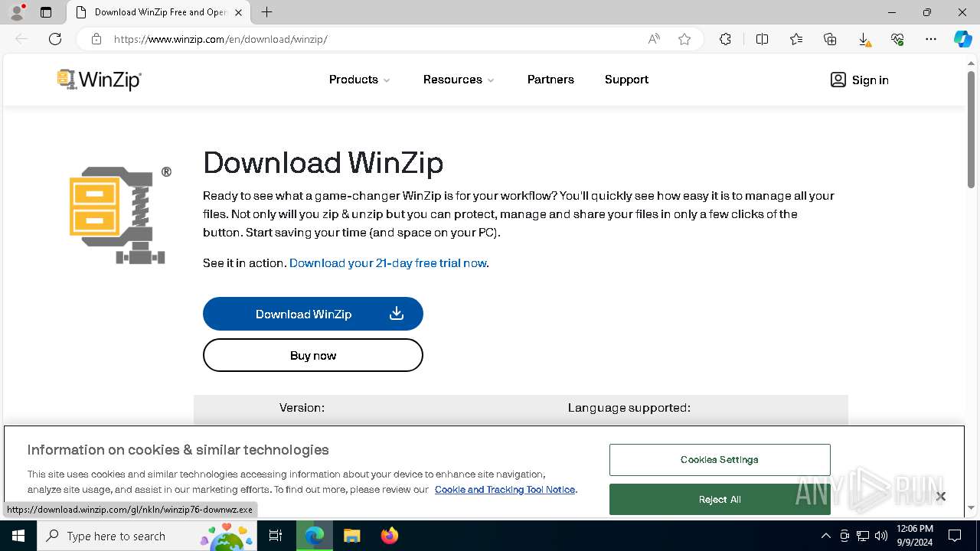
Task: Click the Buy now button
Action: (x=313, y=355)
